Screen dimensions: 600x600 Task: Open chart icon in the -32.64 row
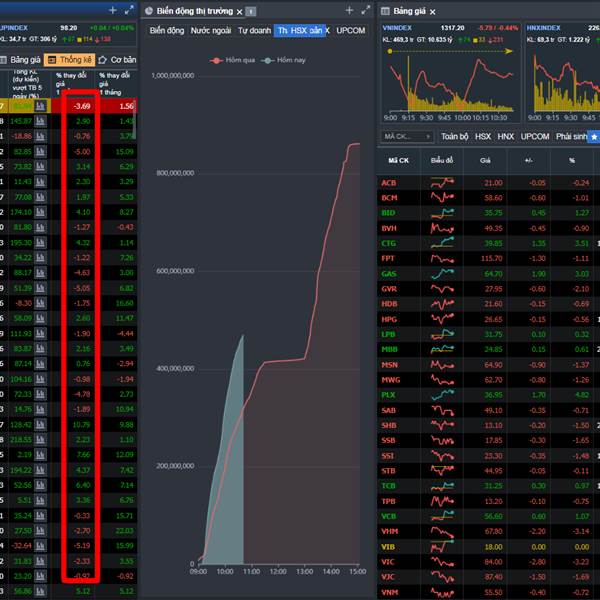41,546
